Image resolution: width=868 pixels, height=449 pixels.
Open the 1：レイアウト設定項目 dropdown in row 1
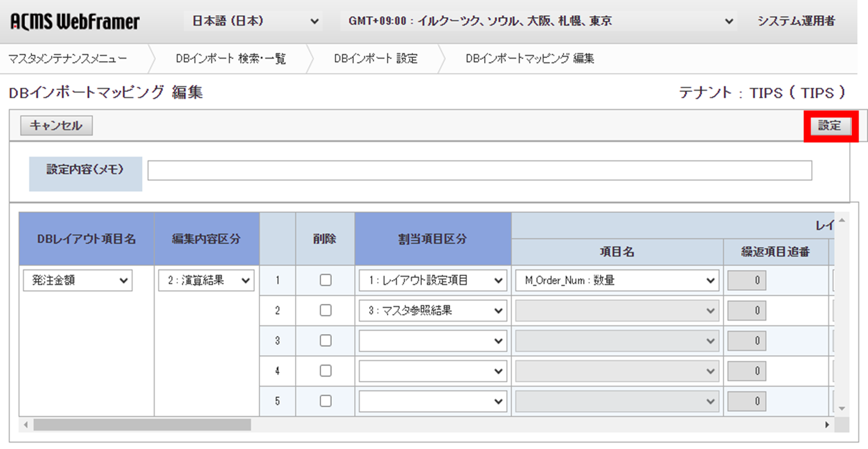coord(432,280)
